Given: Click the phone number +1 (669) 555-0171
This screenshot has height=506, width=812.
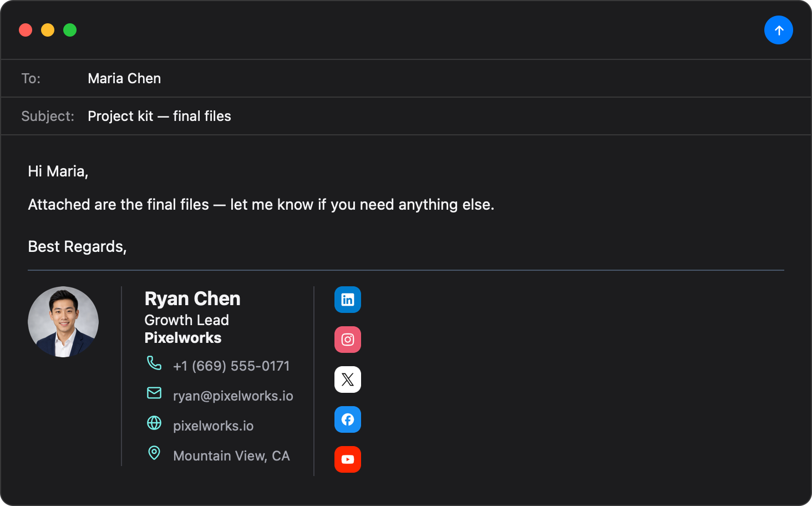Looking at the screenshot, I should click(x=231, y=366).
